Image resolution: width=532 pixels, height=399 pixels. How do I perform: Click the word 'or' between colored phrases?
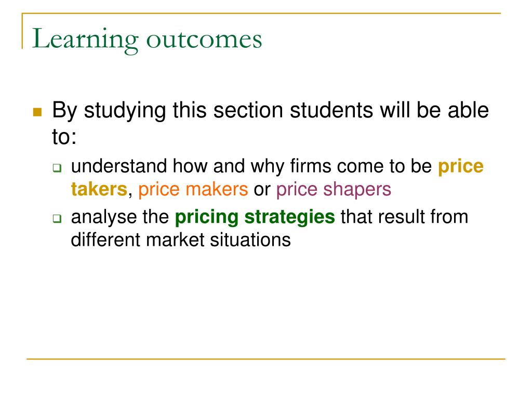click(x=262, y=190)
